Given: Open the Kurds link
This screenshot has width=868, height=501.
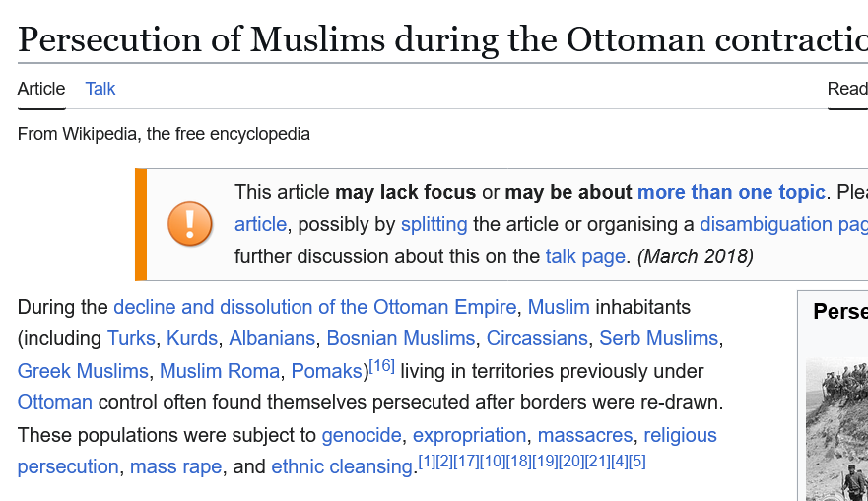Looking at the screenshot, I should coord(192,338).
